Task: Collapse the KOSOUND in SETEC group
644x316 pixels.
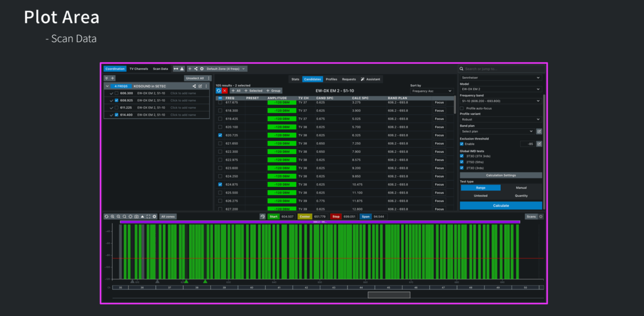Action: pyautogui.click(x=107, y=86)
